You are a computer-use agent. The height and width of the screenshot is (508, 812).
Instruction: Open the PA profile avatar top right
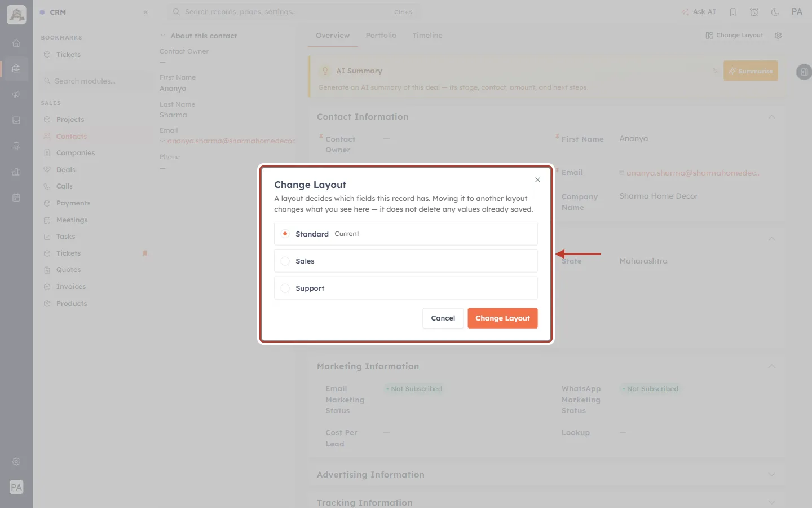[x=797, y=12]
